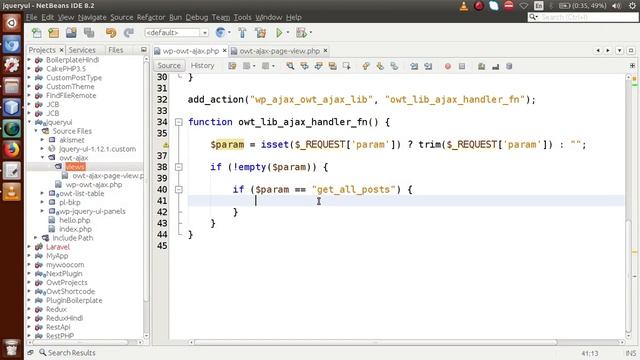Open the Refactor menu
The width and height of the screenshot is (640, 360).
point(151,17)
